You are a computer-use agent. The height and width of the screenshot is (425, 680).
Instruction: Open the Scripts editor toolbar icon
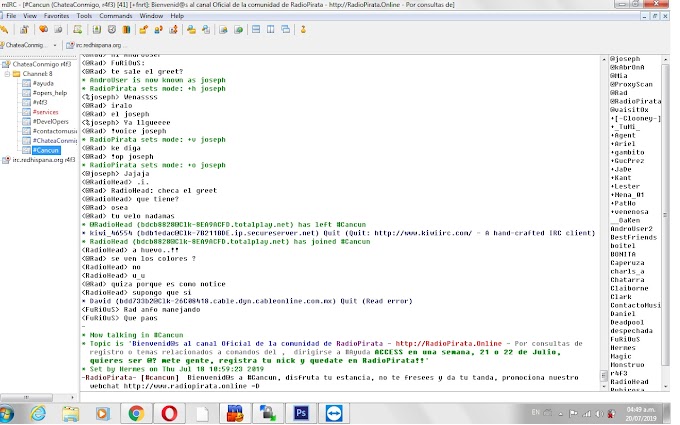click(x=78, y=29)
